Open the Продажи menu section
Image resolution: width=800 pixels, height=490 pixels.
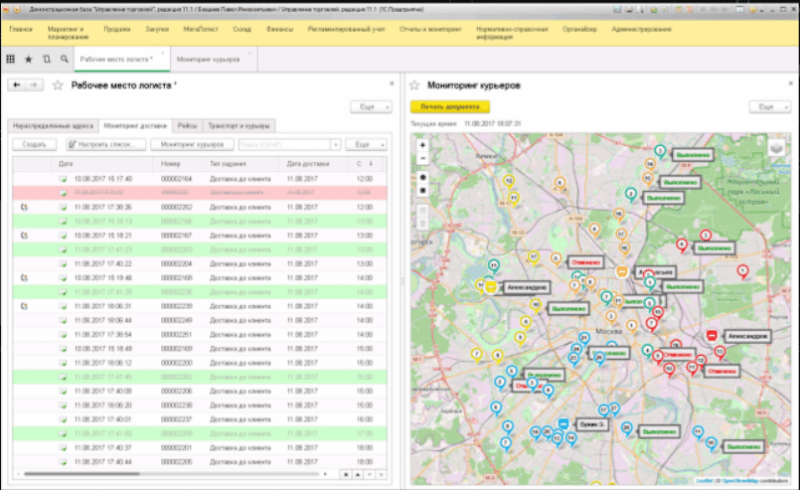118,29
